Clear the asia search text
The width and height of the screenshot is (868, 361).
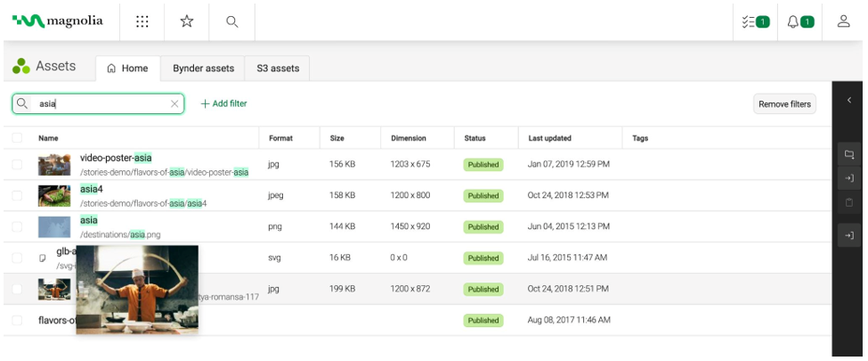(x=174, y=103)
